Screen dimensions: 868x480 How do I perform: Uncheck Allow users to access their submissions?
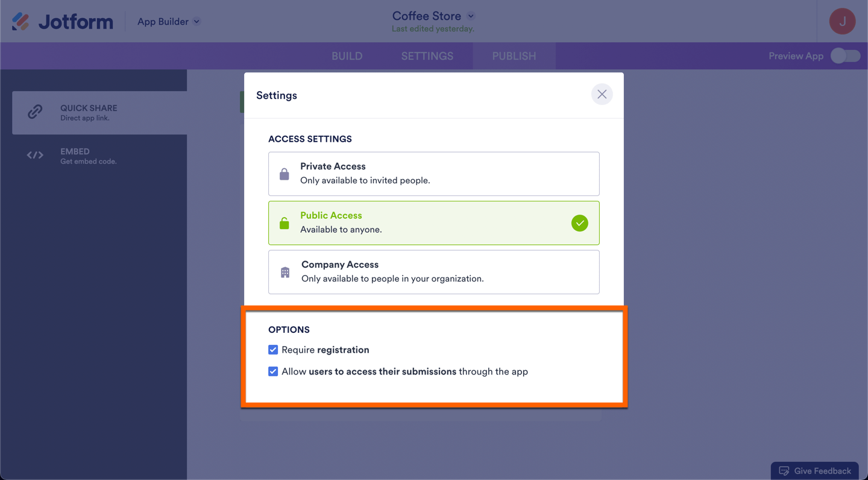pos(273,371)
